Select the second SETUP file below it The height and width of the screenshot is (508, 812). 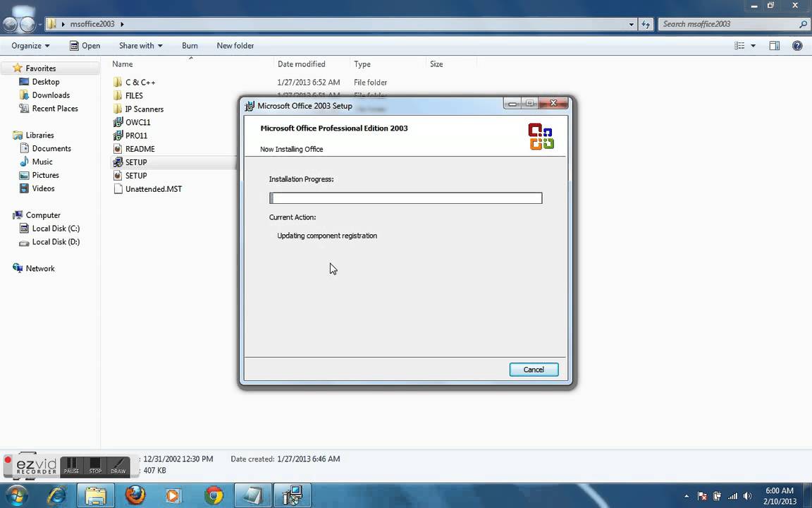130,176
